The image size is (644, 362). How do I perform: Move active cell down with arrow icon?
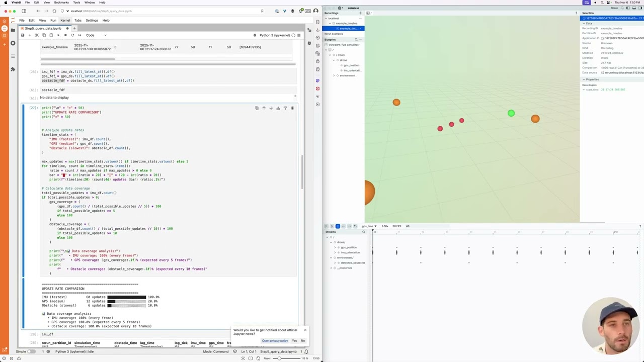tap(271, 108)
